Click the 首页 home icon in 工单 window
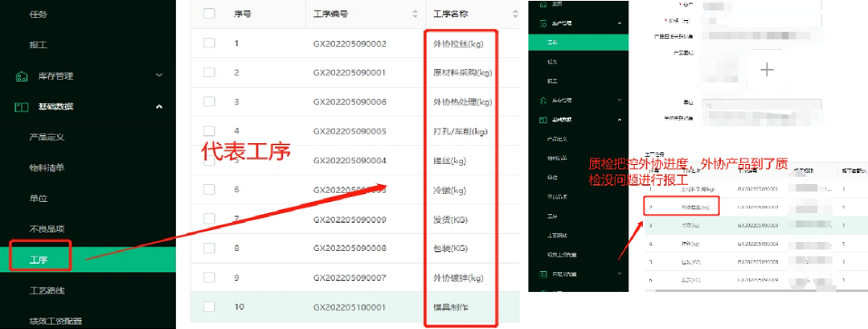The width and height of the screenshot is (868, 329). pos(542,5)
